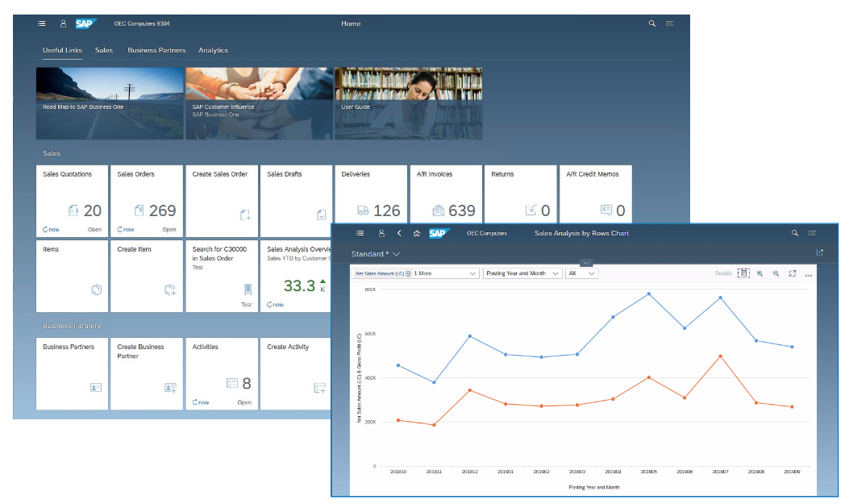Open the hamburger menu in the Home window

point(42,24)
